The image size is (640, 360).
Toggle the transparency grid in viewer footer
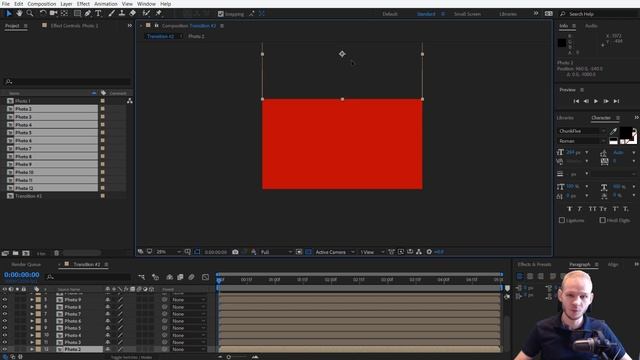tap(308, 252)
